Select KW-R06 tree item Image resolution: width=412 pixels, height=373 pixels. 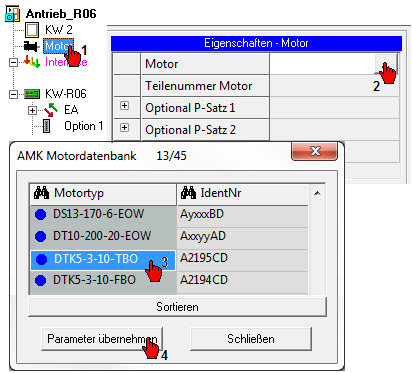coord(66,94)
